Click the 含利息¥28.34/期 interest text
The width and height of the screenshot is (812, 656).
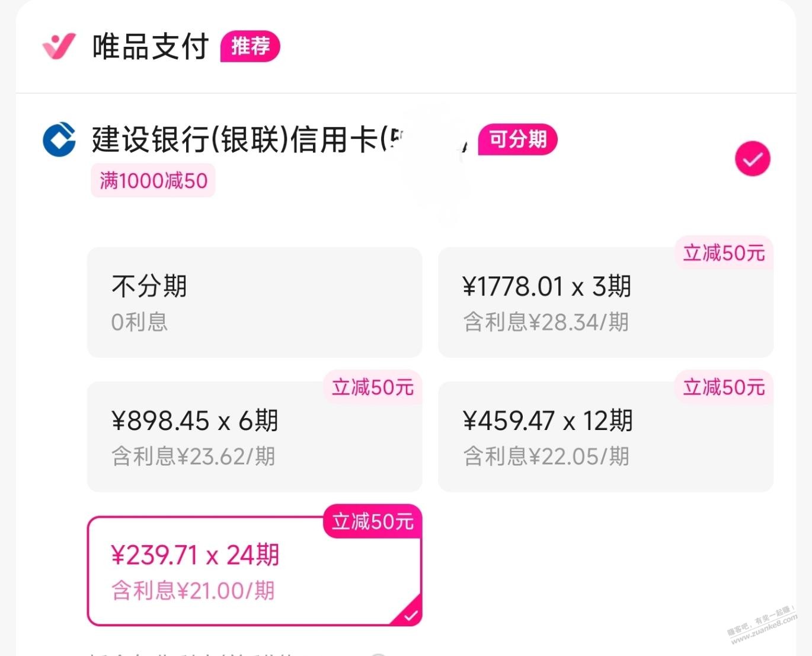click(x=545, y=322)
